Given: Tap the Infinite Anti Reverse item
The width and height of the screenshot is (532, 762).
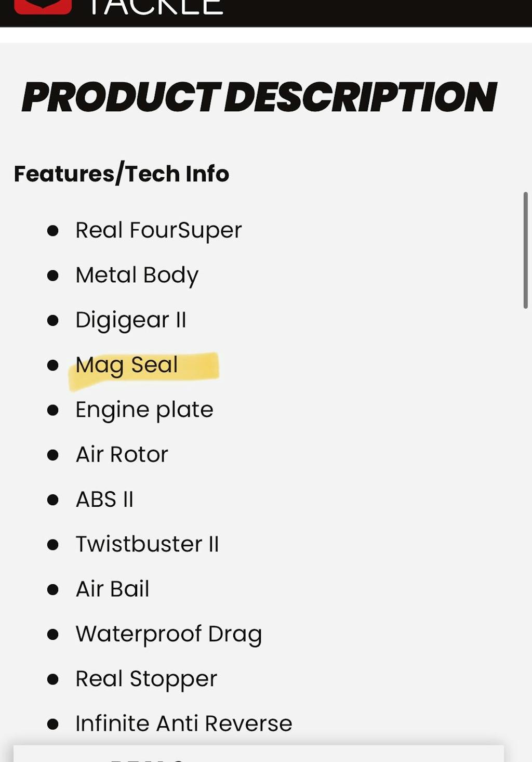Looking at the screenshot, I should tap(184, 724).
